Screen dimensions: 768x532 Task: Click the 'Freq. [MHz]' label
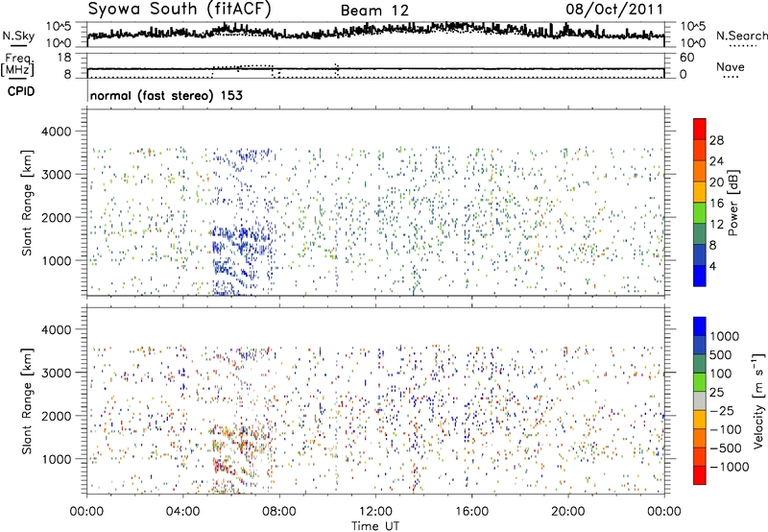point(17,65)
